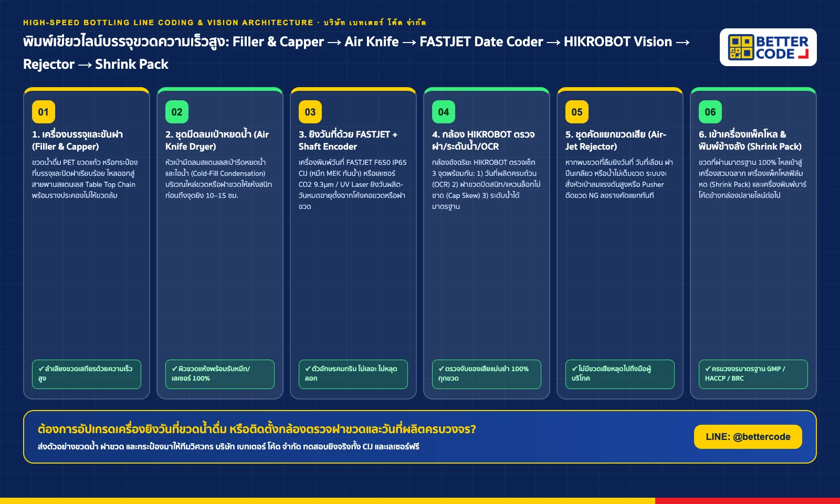This screenshot has height=504, width=840.
Task: Click the description mentioning Cap Skew
Action: click(x=486, y=184)
